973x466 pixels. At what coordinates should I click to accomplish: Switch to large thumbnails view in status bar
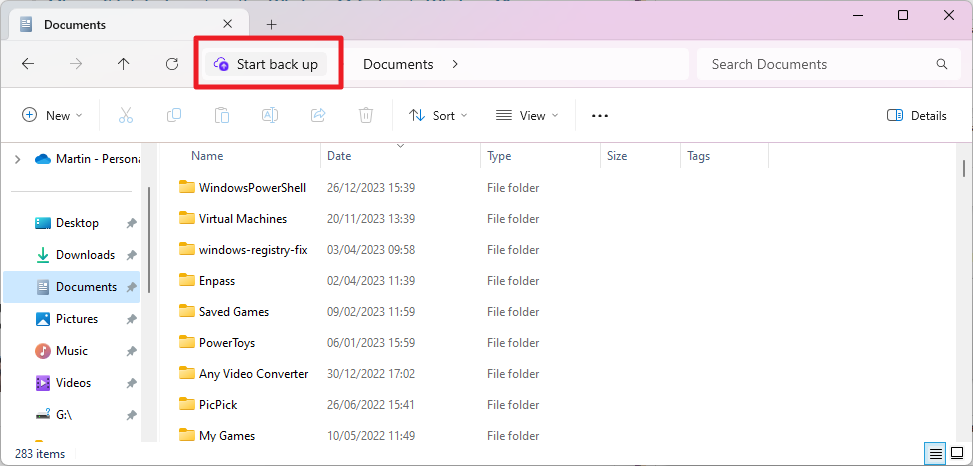[x=956, y=454]
